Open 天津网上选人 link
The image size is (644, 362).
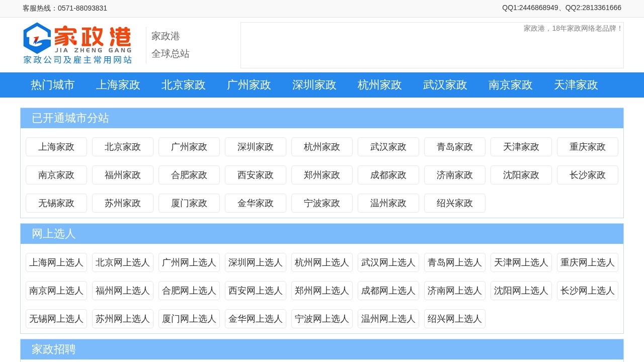coord(521,262)
